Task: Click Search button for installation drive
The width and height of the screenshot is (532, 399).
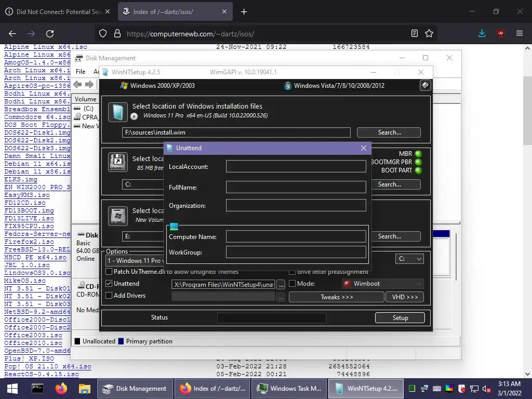Action: (x=395, y=236)
